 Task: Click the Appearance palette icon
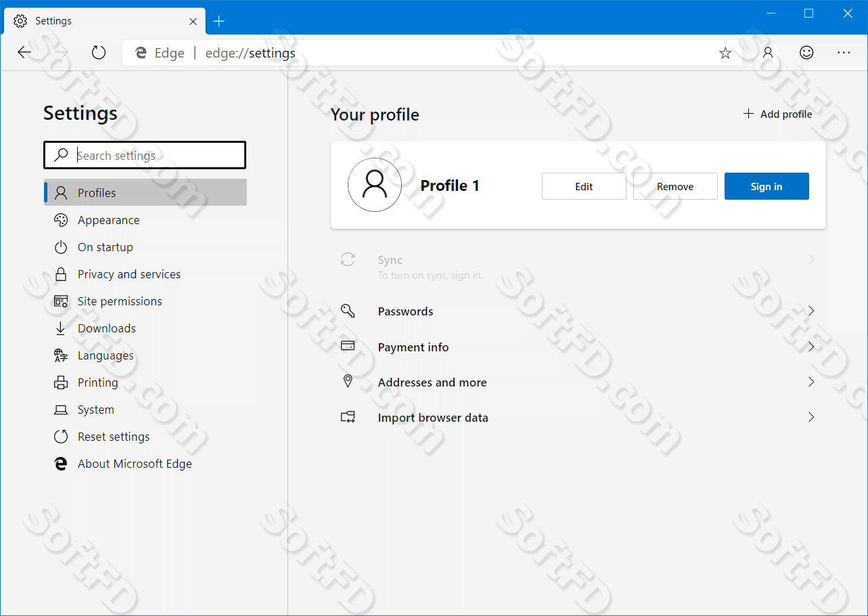pos(61,220)
